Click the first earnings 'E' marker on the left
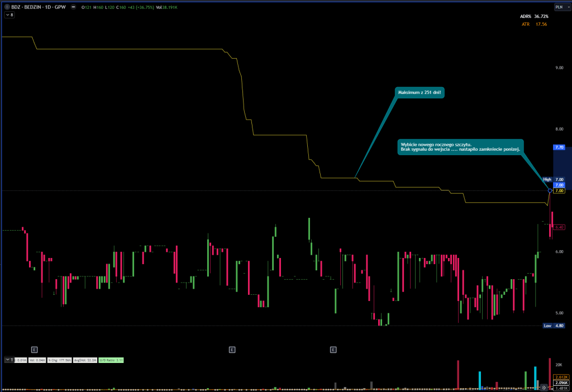 coord(34,350)
